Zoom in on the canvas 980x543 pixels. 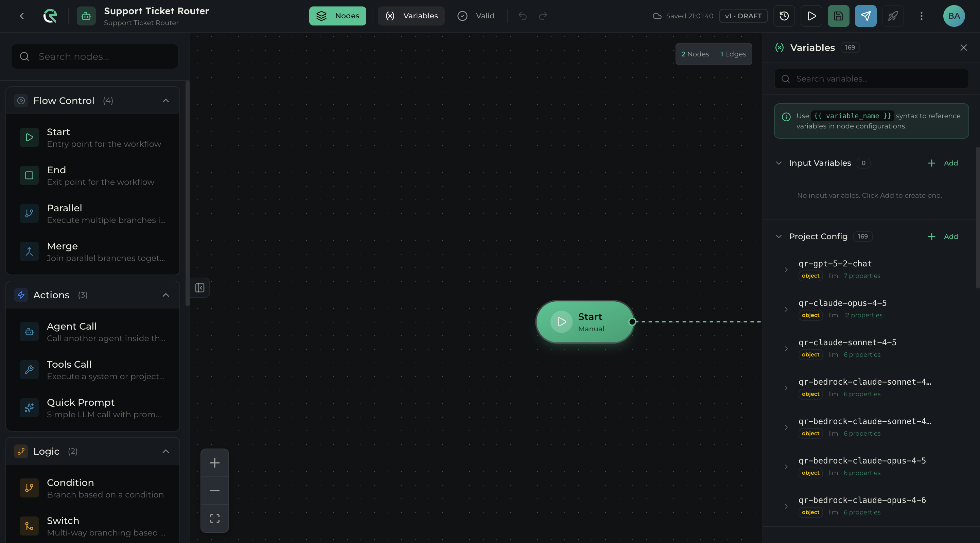click(x=214, y=463)
